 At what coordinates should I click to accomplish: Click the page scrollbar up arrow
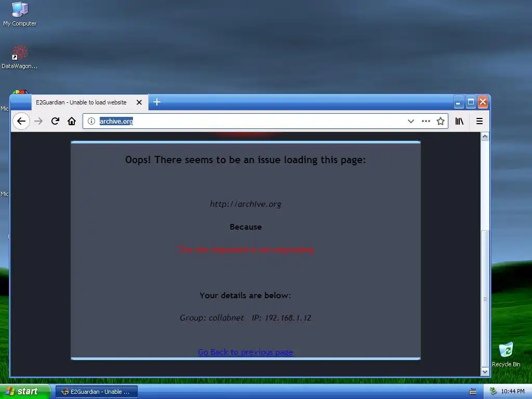point(485,137)
